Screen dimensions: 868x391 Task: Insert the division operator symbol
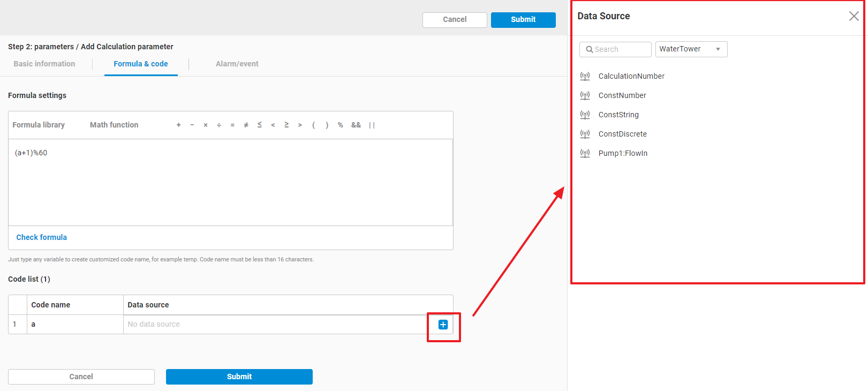(x=219, y=125)
